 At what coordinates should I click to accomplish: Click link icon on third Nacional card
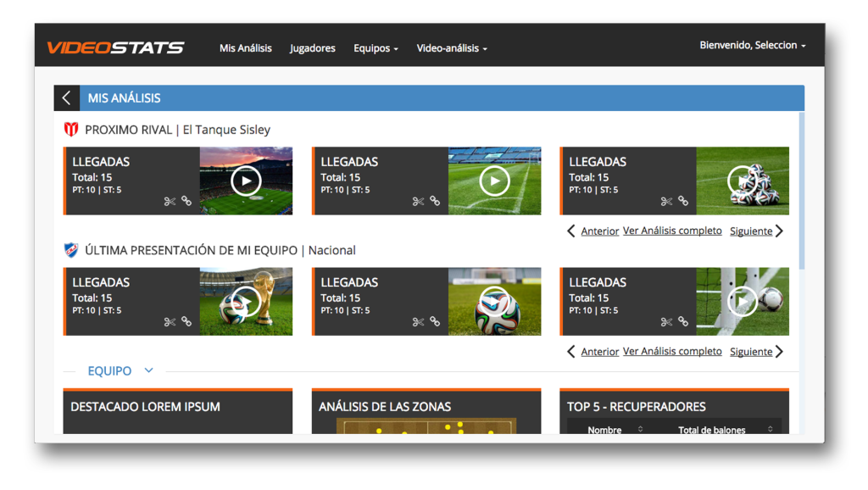(x=684, y=321)
